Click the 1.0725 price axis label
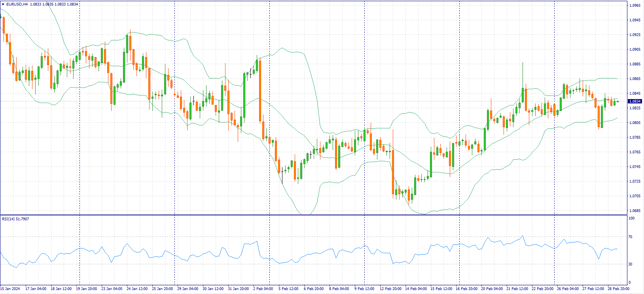 [x=635, y=181]
